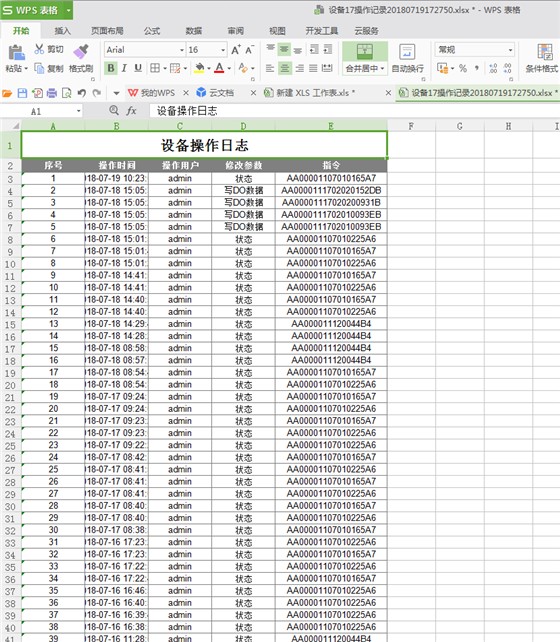Screen dimensions: 560x642
Task: Toggle Bold formatting
Action: tap(111, 68)
